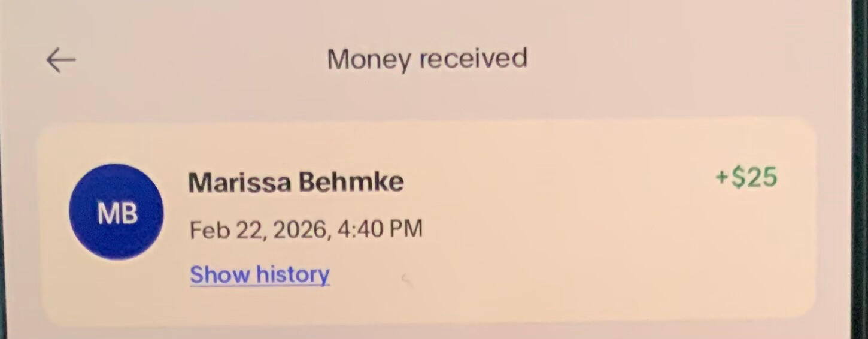This screenshot has width=868, height=339.
Task: Tap the blue MB avatar circle
Action: click(116, 211)
